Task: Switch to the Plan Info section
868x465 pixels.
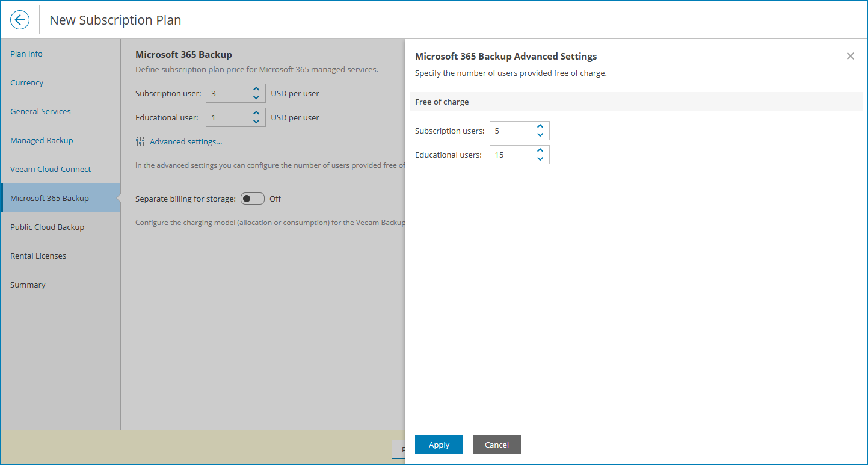Action: 26,54
